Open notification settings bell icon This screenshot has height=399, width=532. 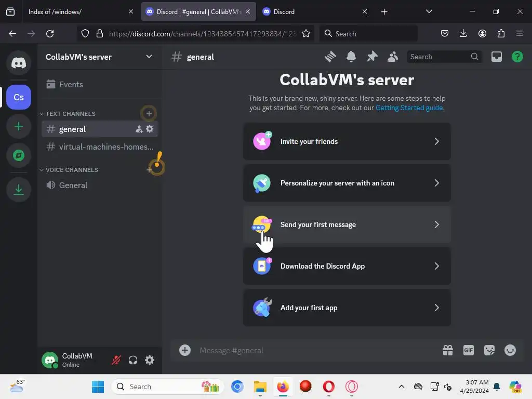351,57
